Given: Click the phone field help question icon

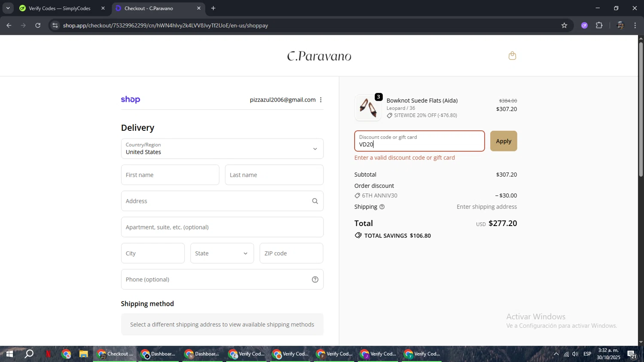Looking at the screenshot, I should (x=315, y=280).
